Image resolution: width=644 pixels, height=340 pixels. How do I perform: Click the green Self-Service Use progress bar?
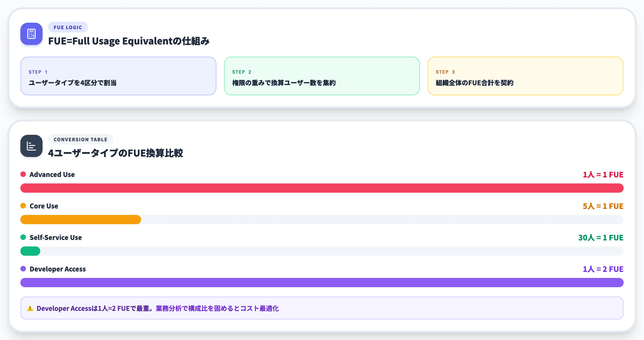click(x=30, y=251)
